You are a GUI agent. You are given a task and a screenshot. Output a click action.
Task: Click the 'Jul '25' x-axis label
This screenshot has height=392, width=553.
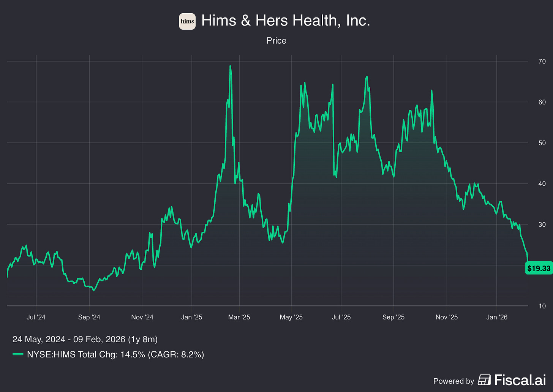pos(341,317)
